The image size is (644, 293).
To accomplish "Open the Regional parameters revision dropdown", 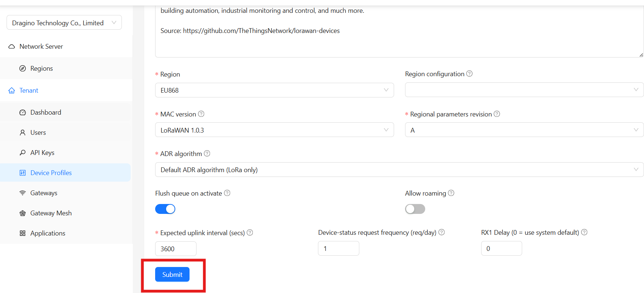I will pyautogui.click(x=524, y=130).
